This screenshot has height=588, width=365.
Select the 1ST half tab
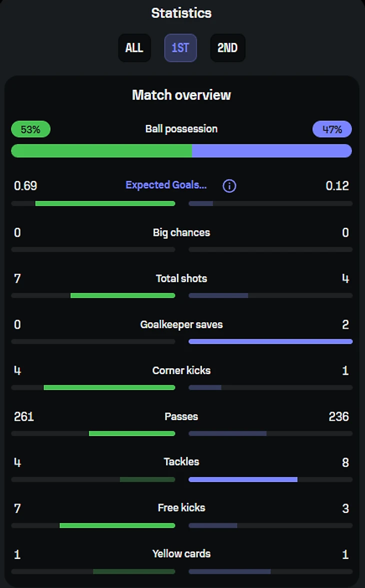pyautogui.click(x=180, y=48)
